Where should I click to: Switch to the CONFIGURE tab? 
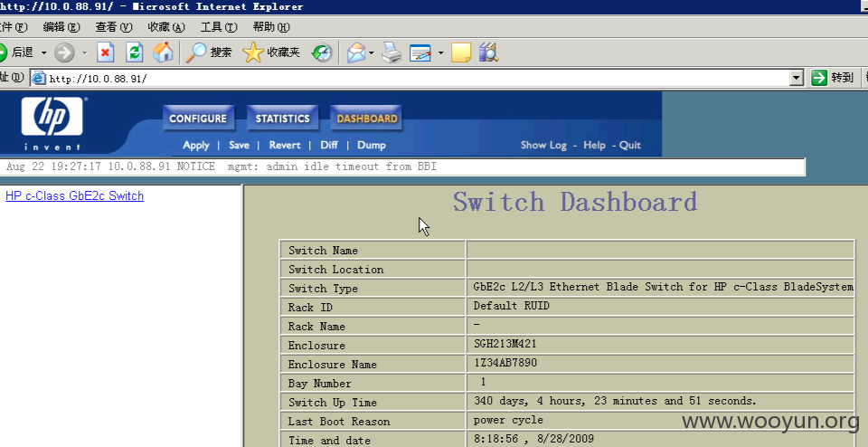tap(198, 118)
